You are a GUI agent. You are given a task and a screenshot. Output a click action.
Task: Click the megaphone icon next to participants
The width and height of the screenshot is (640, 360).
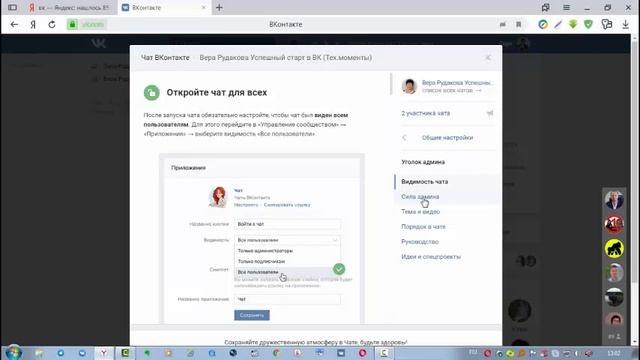coord(490,113)
